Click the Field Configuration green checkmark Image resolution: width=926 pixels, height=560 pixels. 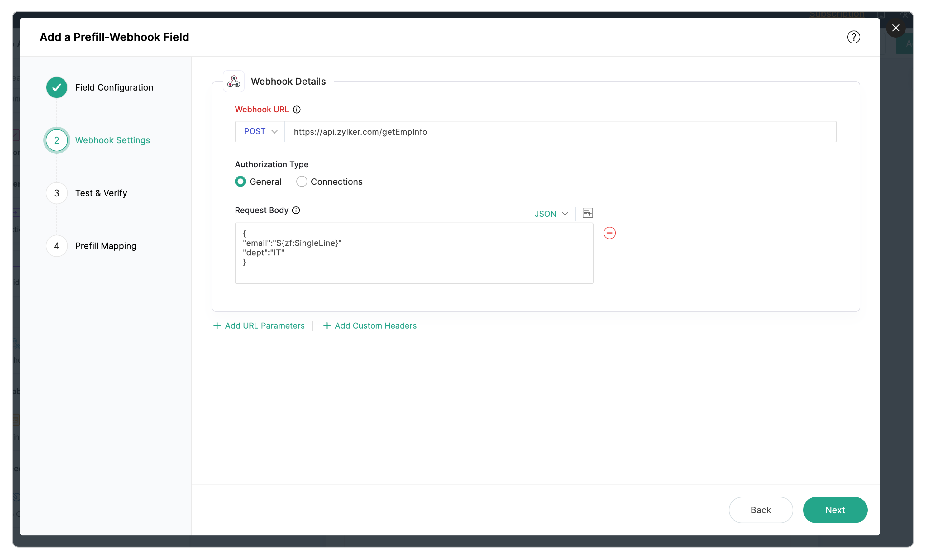coord(57,88)
